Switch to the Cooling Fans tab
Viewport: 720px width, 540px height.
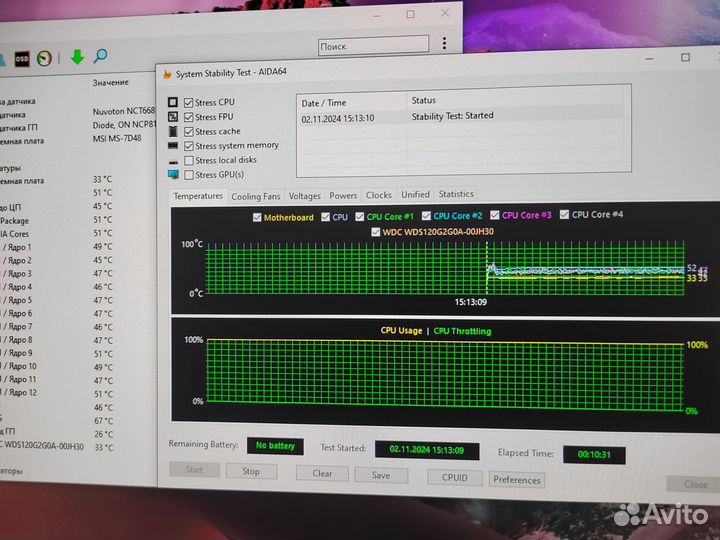pos(256,197)
